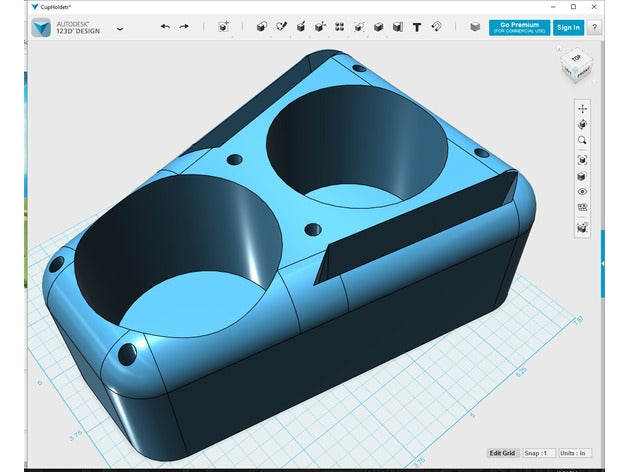Open the Help question mark button

[x=595, y=28]
